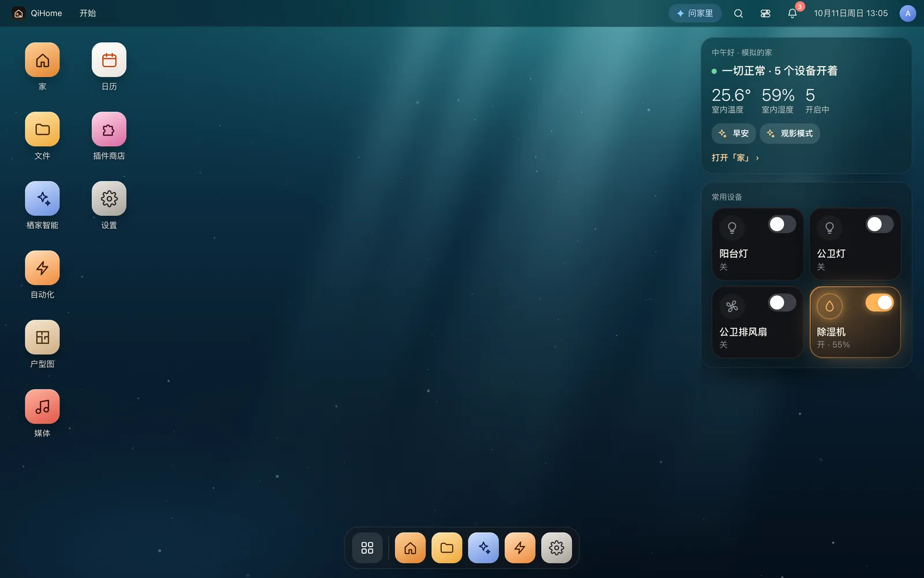This screenshot has width=924, height=578.
Task: Click the 常用设备 section heading
Action: [x=726, y=197]
